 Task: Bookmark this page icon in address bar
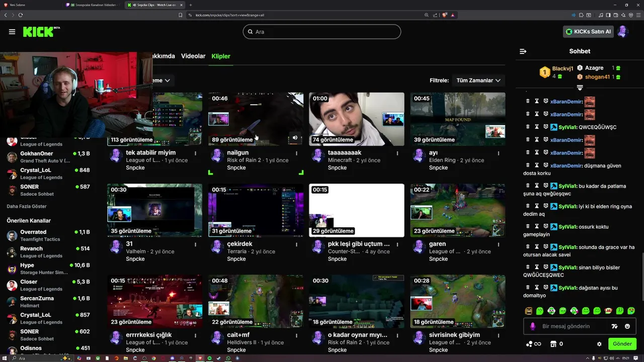(181, 15)
